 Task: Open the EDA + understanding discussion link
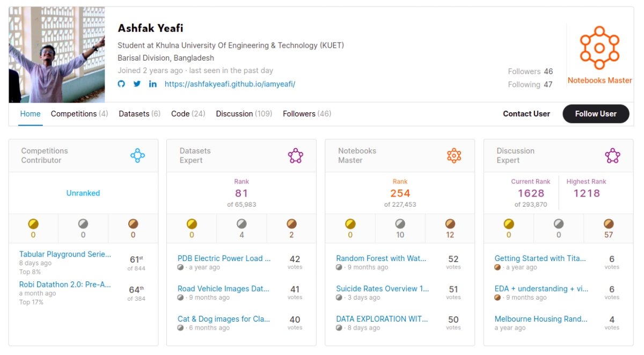pos(541,289)
